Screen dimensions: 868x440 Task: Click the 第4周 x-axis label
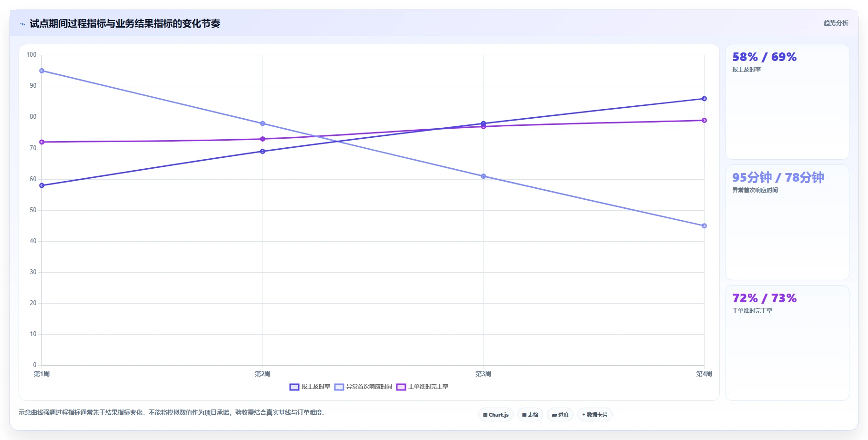704,374
